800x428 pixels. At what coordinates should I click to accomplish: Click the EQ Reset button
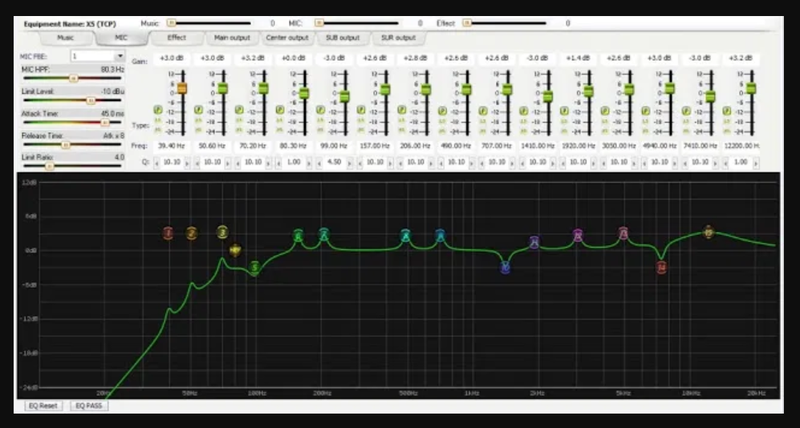coord(43,406)
